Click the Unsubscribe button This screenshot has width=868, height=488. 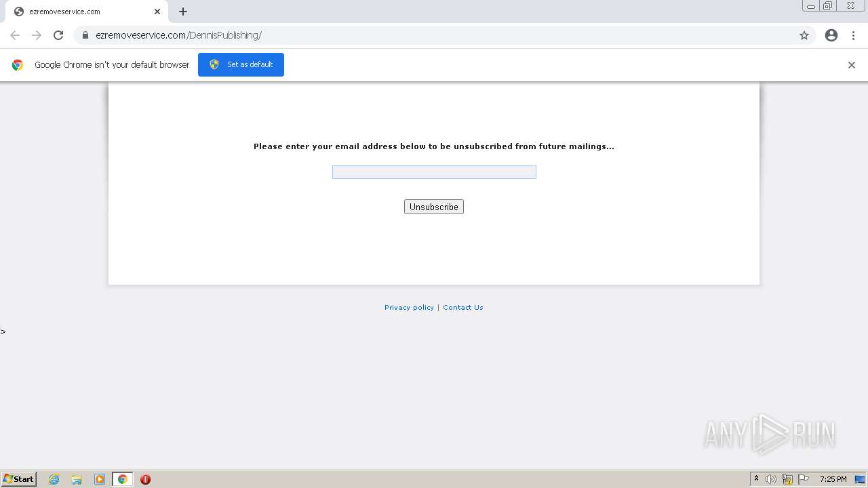tap(434, 207)
